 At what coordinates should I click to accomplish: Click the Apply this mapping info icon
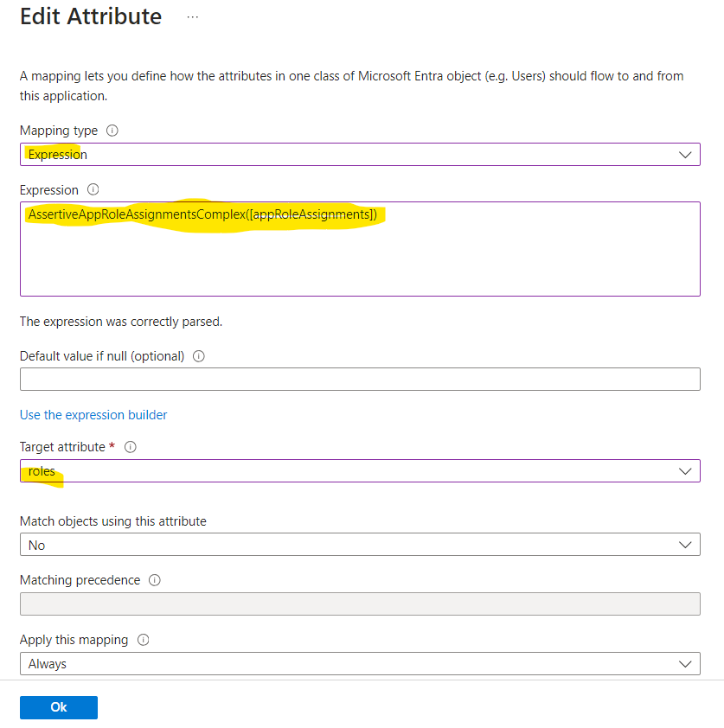point(143,640)
